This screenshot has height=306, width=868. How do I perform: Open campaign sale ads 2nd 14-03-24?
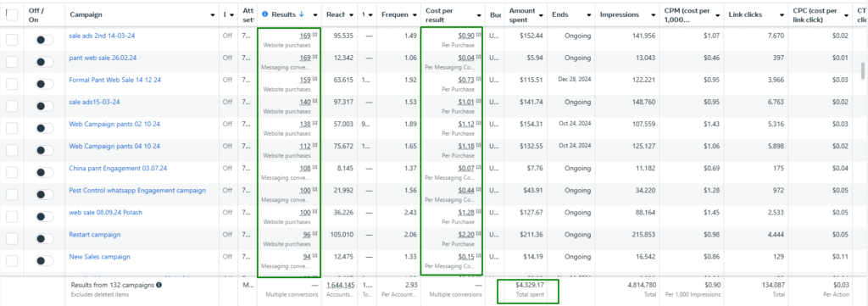click(102, 36)
